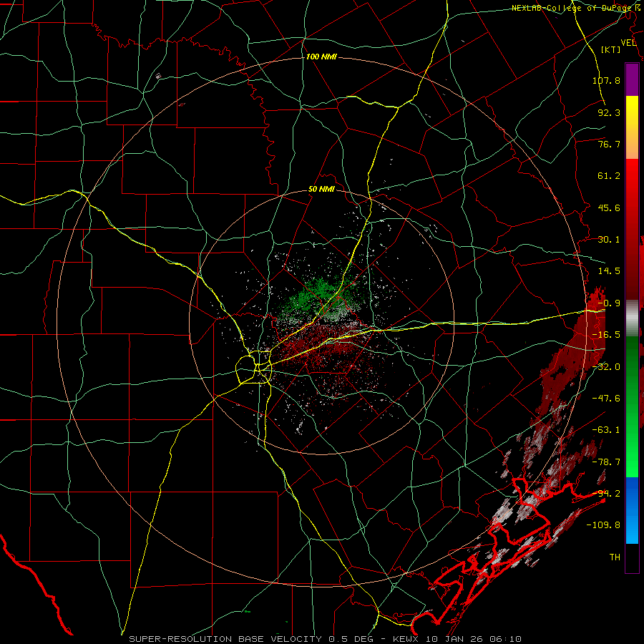Screen dimensions: 644x644
Task: Click the "TH" threshold label
Action: (615, 557)
